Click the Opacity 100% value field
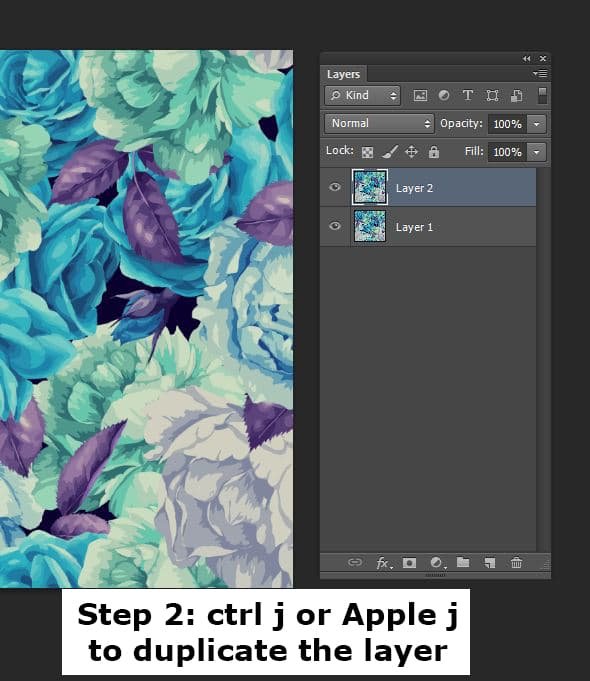This screenshot has height=681, width=590. pos(507,124)
